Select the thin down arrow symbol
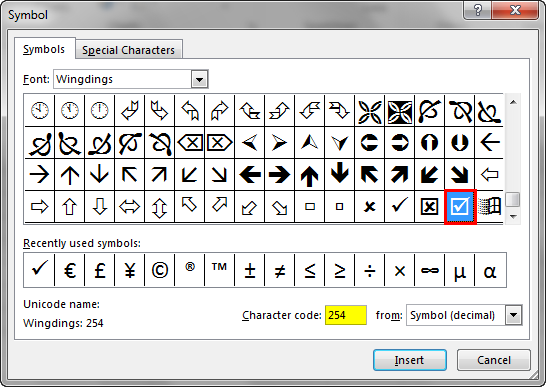546x387 pixels. click(99, 175)
